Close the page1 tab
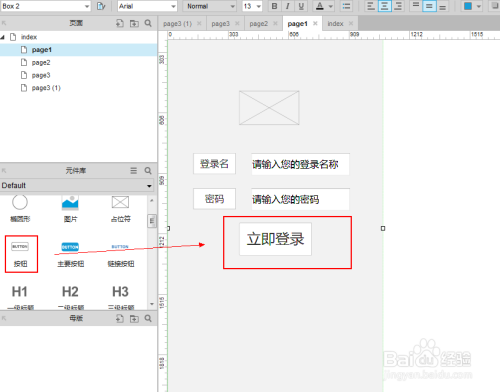The height and width of the screenshot is (392, 500). (x=315, y=23)
